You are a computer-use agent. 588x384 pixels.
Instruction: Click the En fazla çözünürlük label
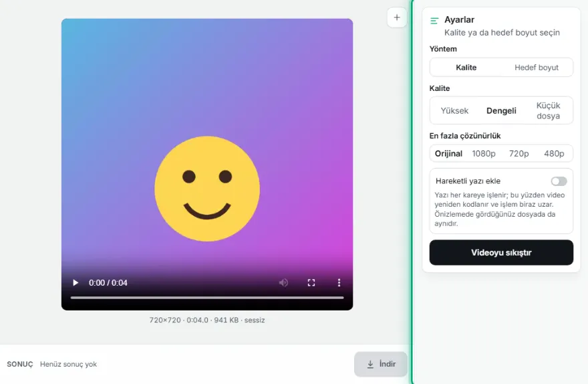click(465, 136)
